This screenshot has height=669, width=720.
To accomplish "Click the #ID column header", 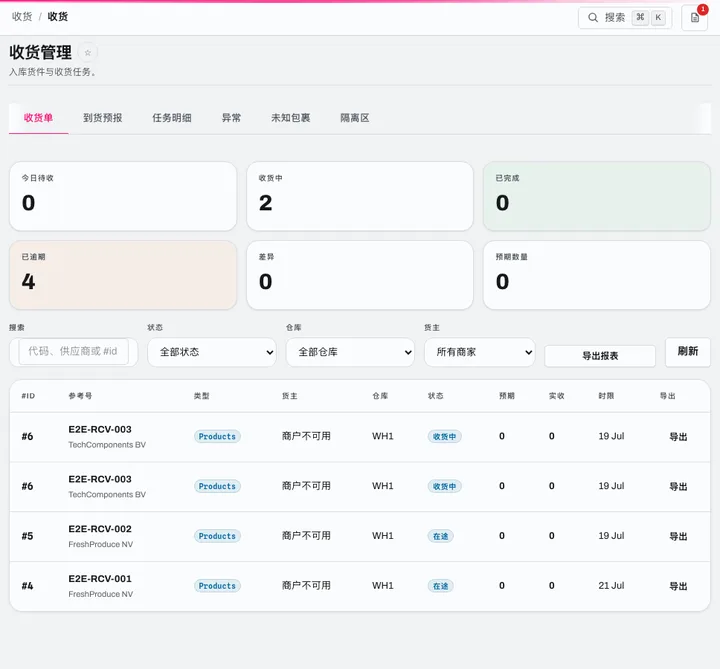I will coord(28,396).
